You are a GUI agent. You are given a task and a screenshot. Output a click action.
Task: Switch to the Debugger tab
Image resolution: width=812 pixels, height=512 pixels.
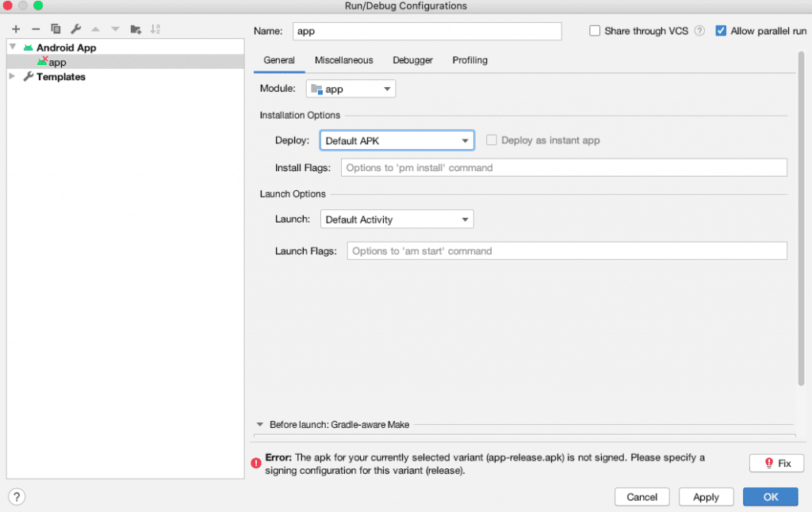click(412, 60)
